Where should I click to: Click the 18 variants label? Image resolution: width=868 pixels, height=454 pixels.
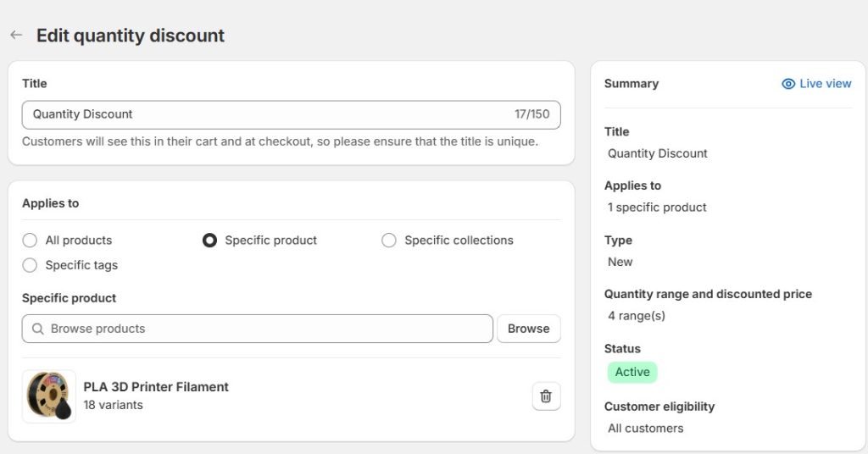tap(113, 405)
